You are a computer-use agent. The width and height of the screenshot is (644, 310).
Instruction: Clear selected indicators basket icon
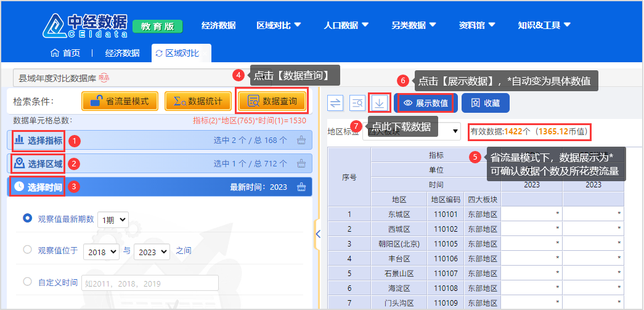[301, 141]
